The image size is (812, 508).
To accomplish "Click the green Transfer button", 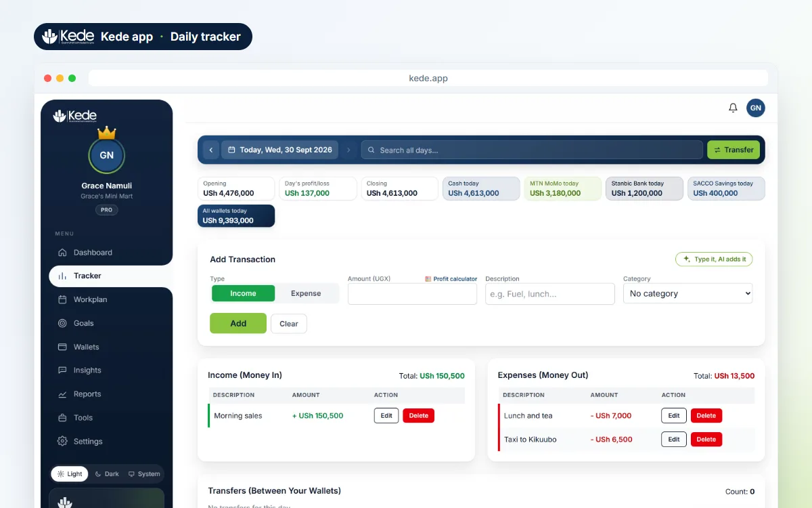I will 734,150.
